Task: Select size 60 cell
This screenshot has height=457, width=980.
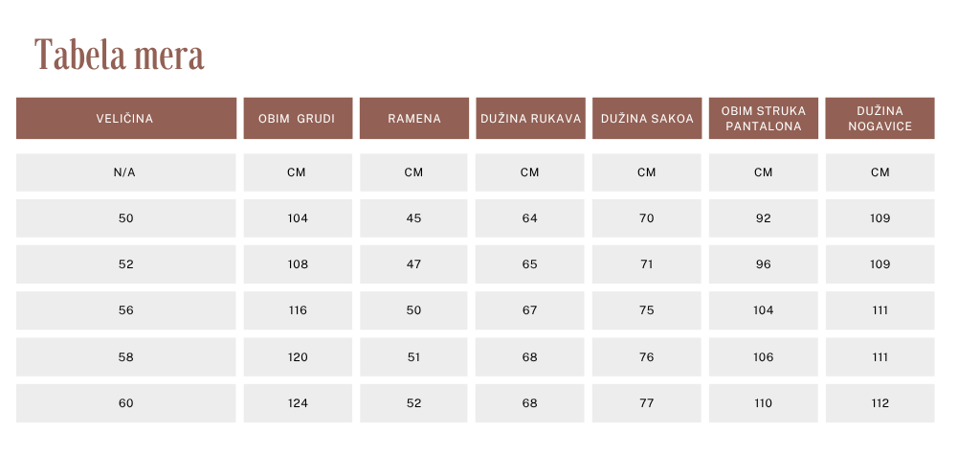Action: 125,403
